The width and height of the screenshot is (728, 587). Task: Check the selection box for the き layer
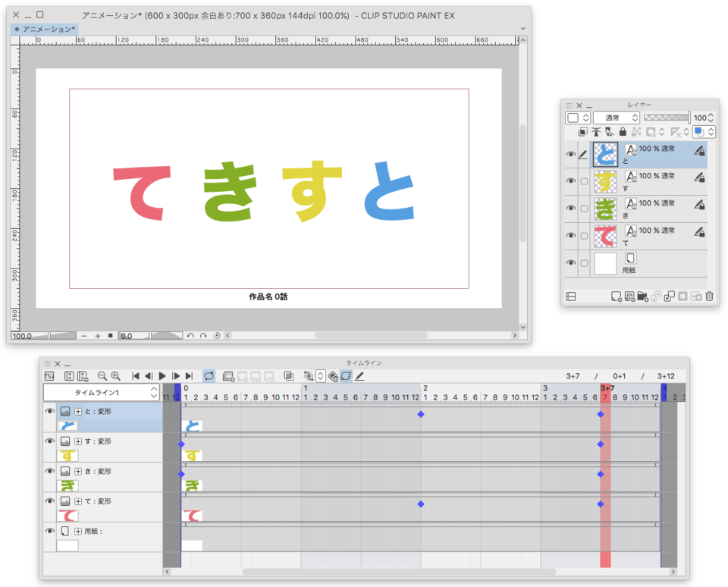(x=583, y=209)
